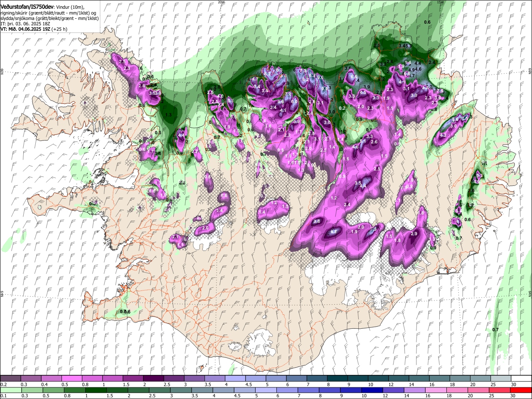Screen dimensions: 532x399
Task: Click the 0.0.6 value on the southwest peninsula
Action: [125, 312]
